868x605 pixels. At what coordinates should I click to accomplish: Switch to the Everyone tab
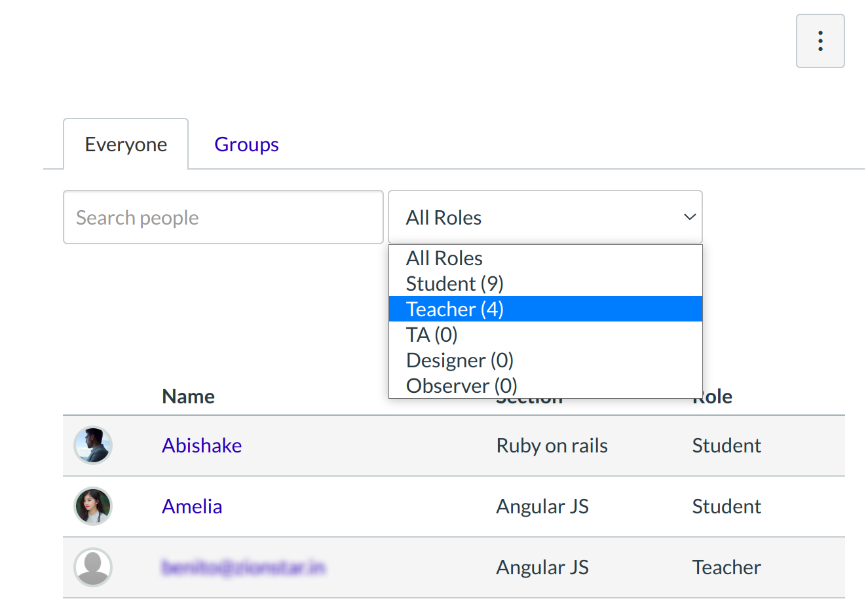[126, 144]
